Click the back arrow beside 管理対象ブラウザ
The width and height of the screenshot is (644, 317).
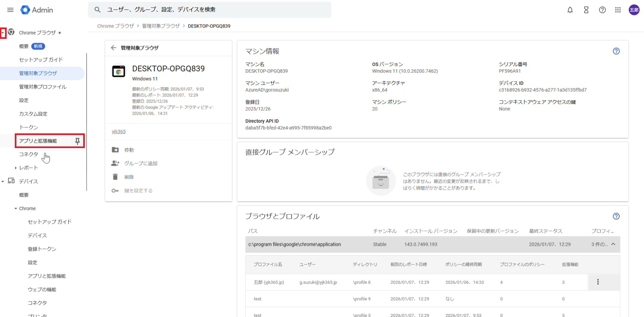click(x=114, y=48)
